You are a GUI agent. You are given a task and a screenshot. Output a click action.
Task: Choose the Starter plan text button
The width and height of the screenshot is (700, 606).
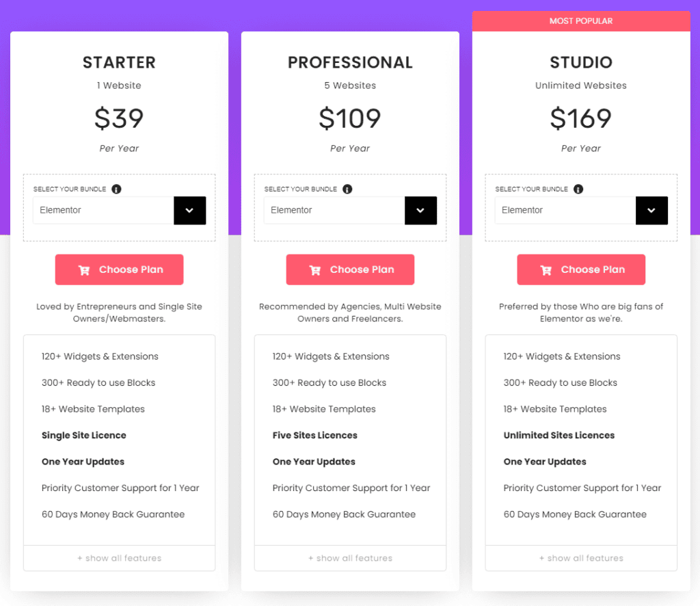point(131,269)
